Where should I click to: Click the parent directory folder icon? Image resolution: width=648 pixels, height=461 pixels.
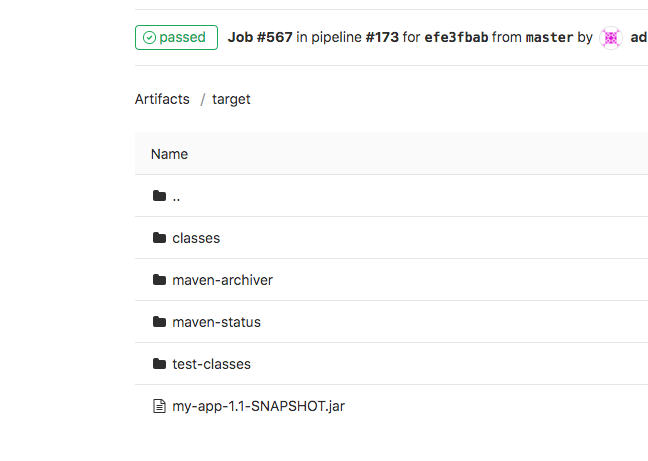(x=160, y=196)
